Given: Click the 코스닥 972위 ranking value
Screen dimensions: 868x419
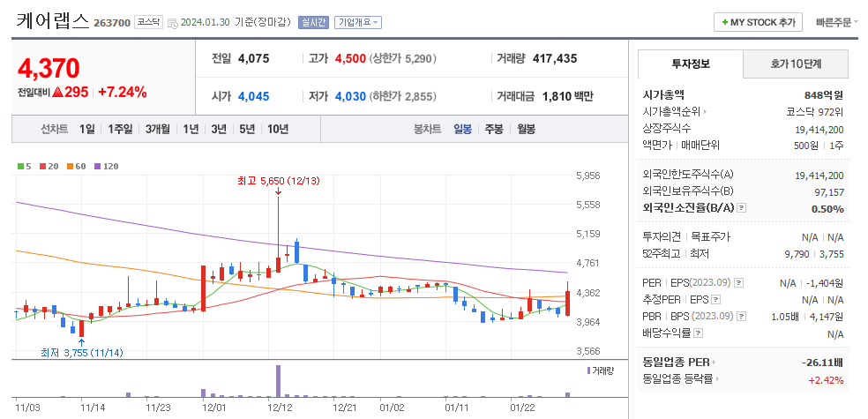Looking at the screenshot, I should pyautogui.click(x=815, y=112).
